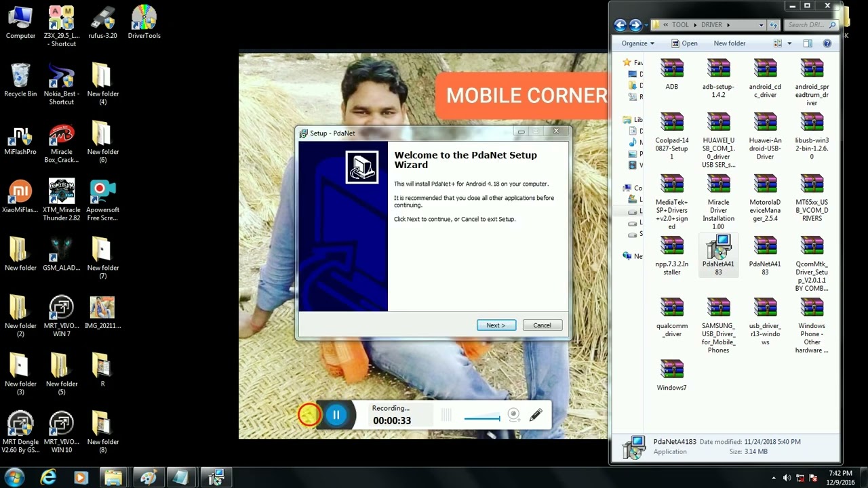Open the change view options dropdown arrow
This screenshot has width=868, height=488.
click(789, 43)
